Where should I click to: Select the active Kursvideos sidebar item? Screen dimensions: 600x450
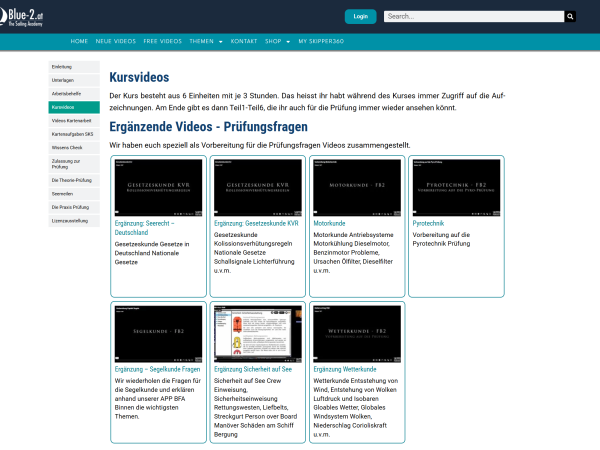74,108
